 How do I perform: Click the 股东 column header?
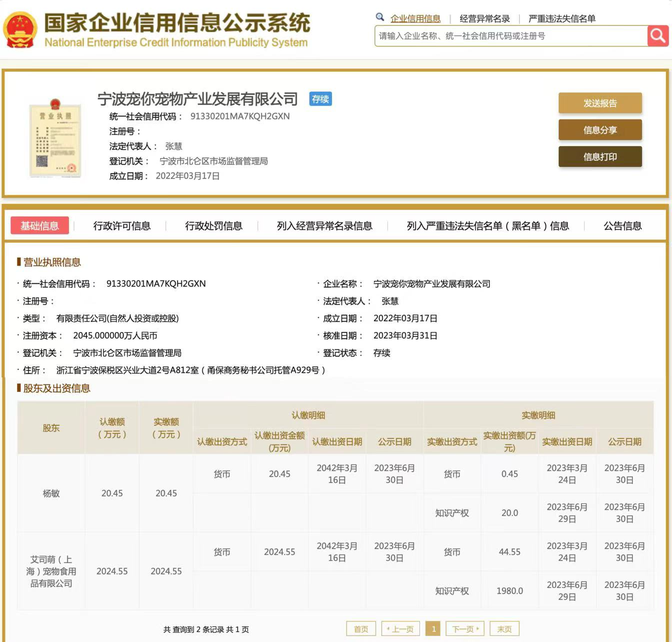click(51, 428)
